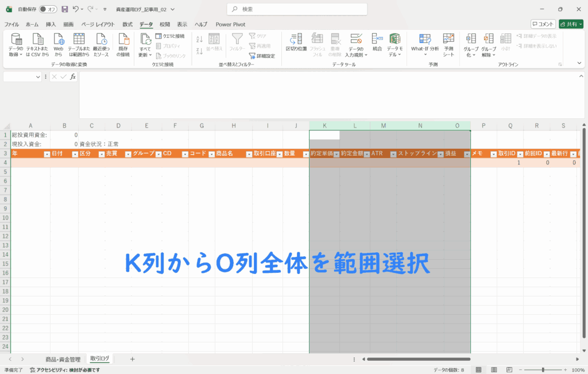The width and height of the screenshot is (588, 374).
Task: Click the sort ascending A-Z icon
Action: [200, 39]
